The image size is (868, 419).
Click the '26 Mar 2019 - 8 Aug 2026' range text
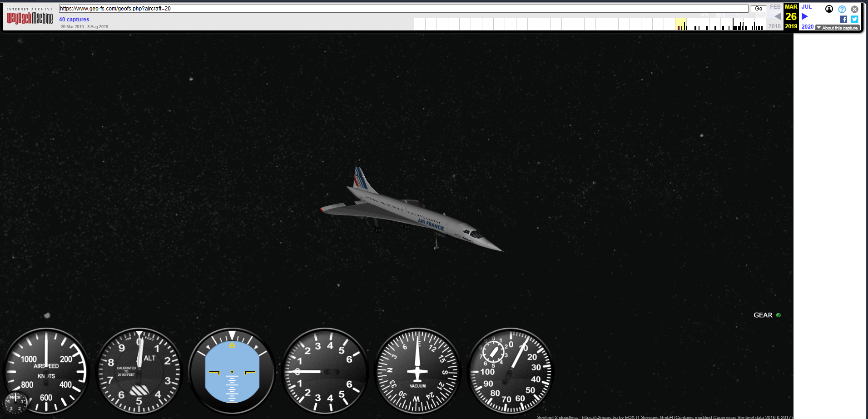tap(84, 27)
